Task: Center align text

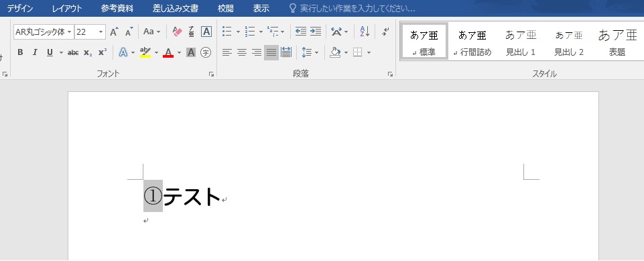Action: click(242, 52)
